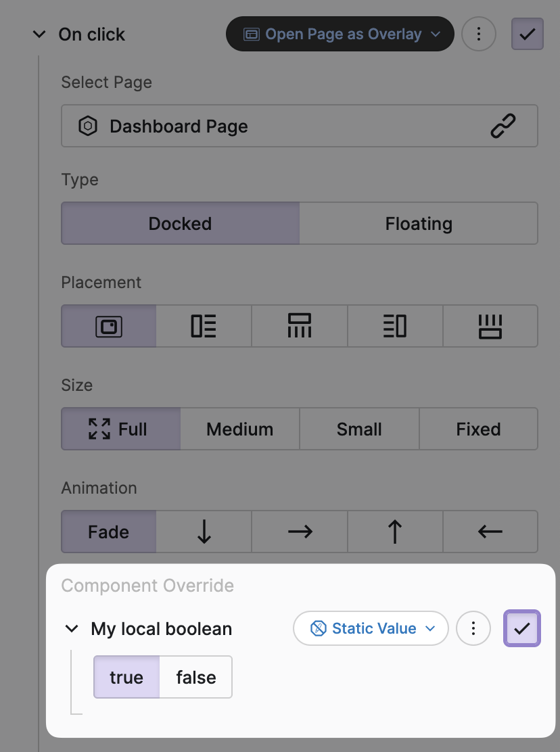Select the down arrow animation
This screenshot has height=752, width=560.
click(204, 532)
